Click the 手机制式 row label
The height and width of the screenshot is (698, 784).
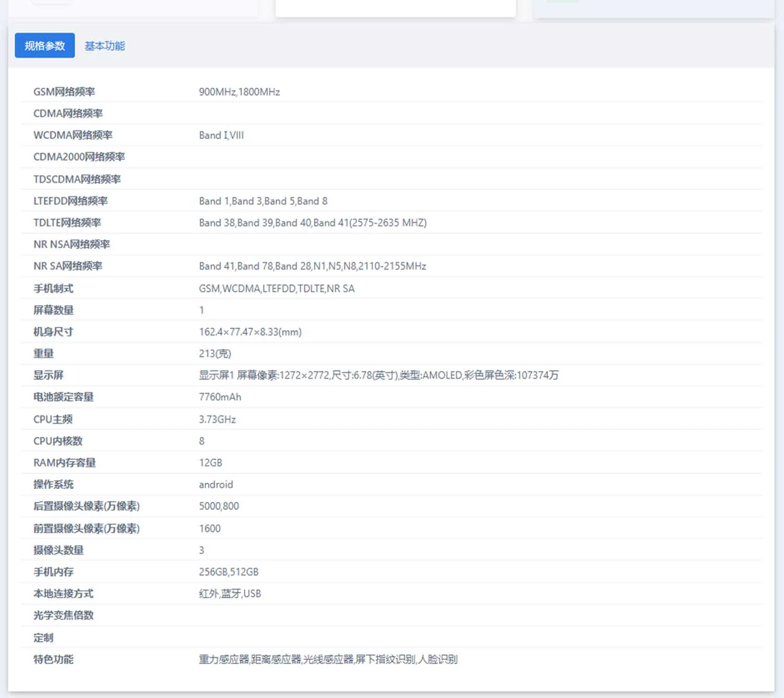[53, 288]
